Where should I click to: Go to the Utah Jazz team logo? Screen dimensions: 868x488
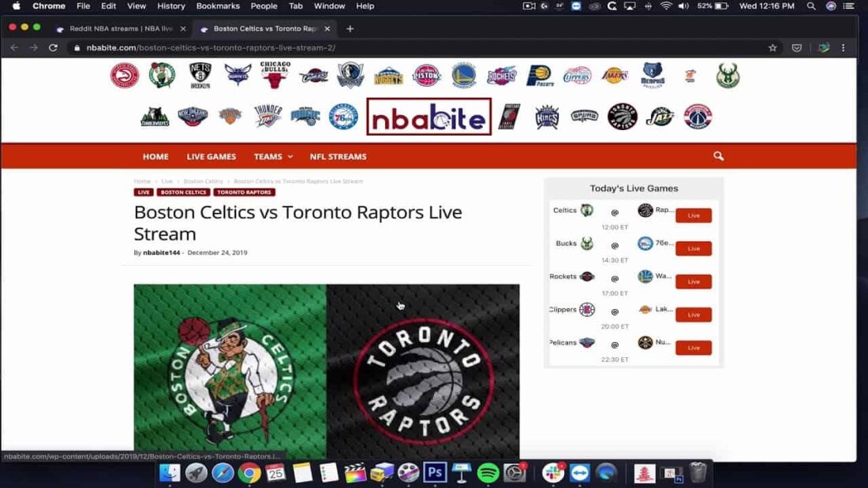click(x=660, y=117)
